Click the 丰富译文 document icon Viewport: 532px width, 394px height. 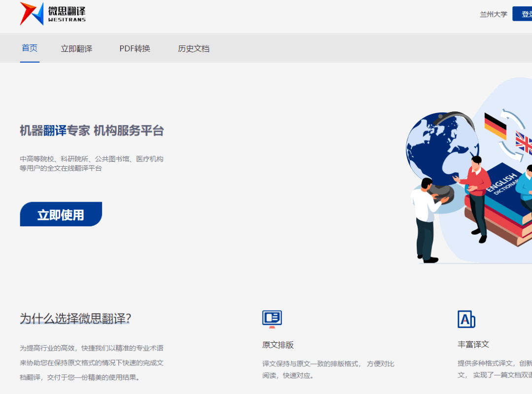[466, 320]
